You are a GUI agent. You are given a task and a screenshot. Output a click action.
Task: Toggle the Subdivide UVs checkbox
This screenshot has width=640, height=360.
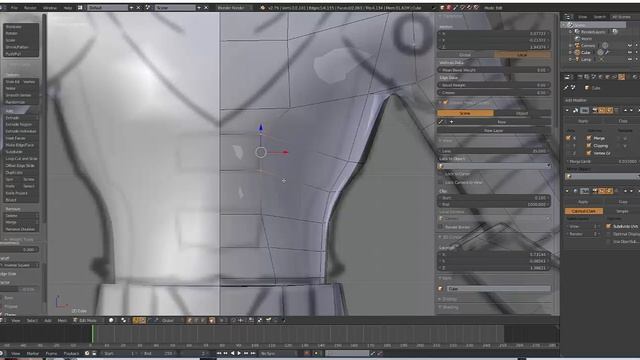click(609, 226)
